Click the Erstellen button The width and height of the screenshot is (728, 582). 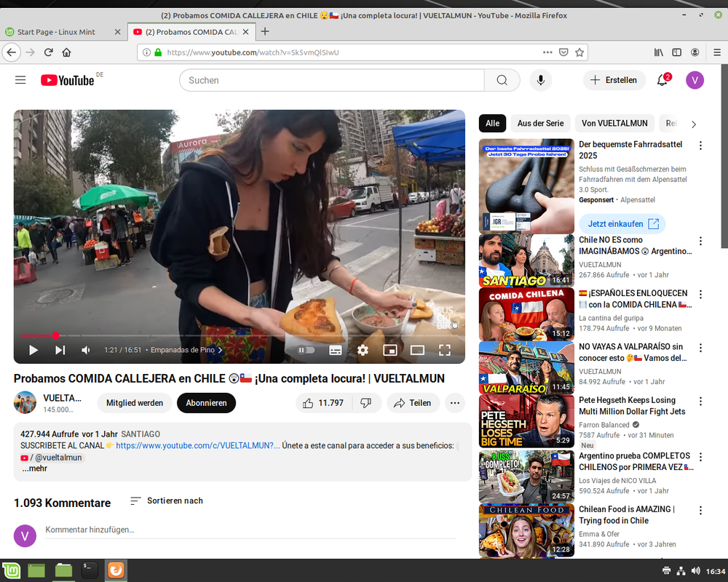pos(614,80)
